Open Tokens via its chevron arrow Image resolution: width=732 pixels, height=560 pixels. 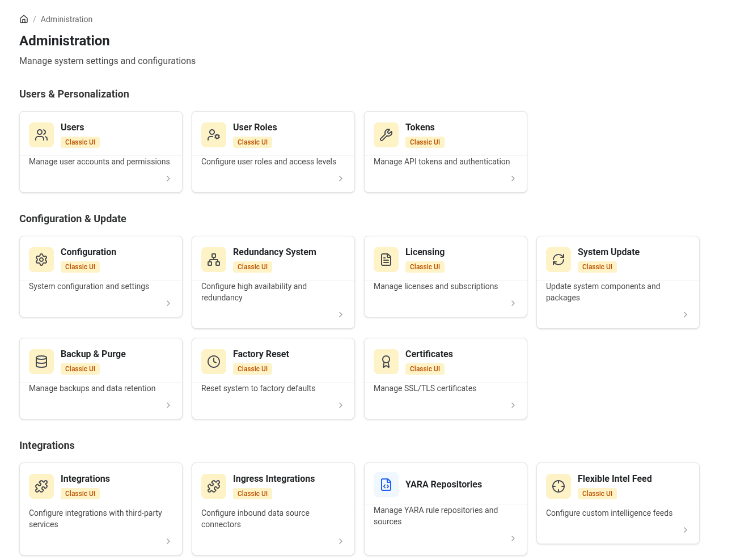[513, 179]
